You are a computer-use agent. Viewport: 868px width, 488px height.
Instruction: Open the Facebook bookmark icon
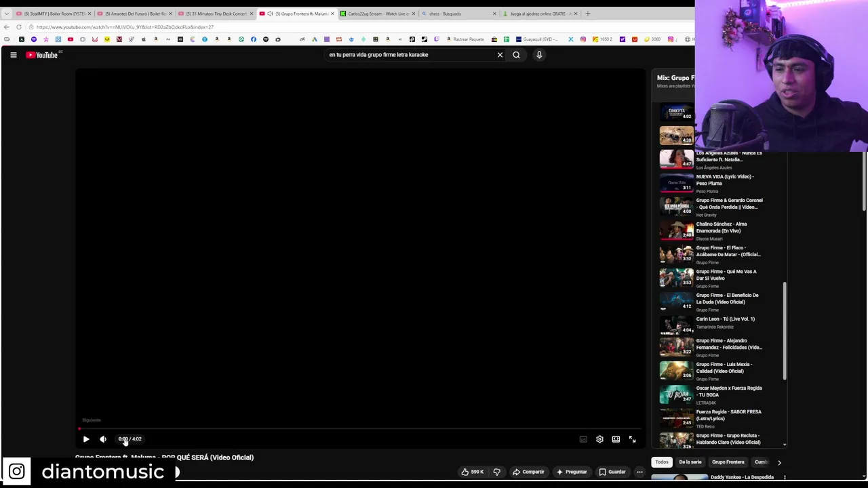point(254,39)
